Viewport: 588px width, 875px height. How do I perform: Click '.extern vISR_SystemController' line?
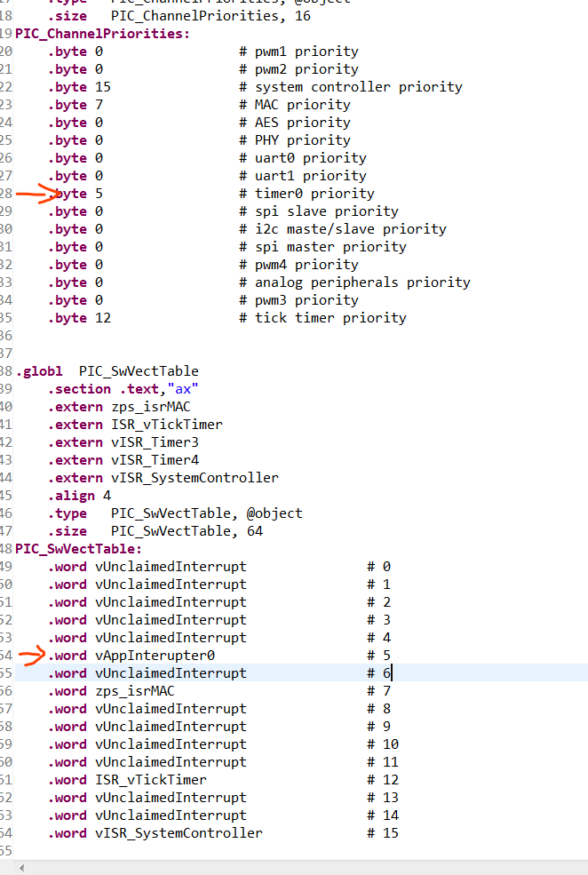coord(163,478)
